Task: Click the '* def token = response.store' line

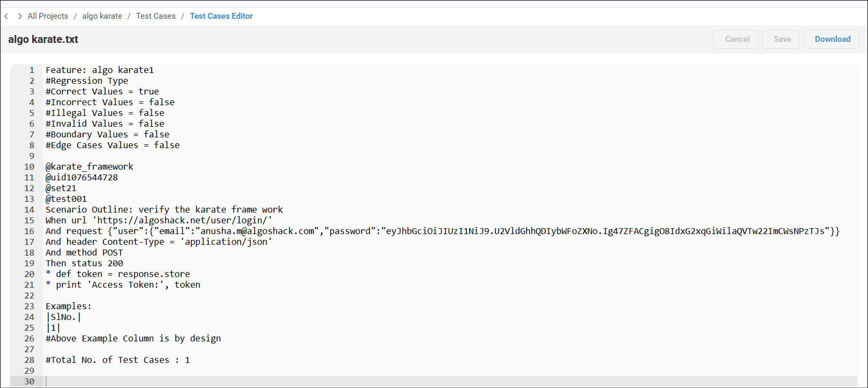Action: (118, 274)
